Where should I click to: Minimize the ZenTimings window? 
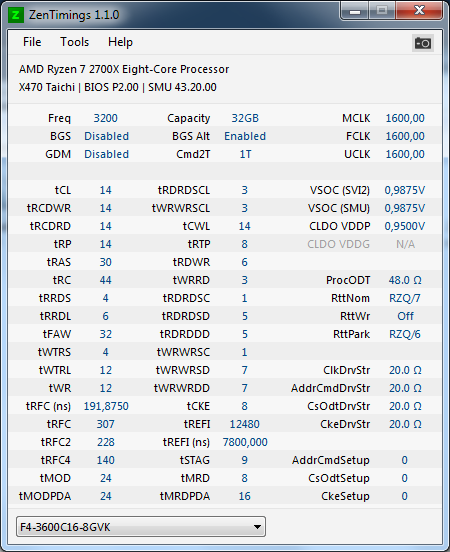click(355, 11)
